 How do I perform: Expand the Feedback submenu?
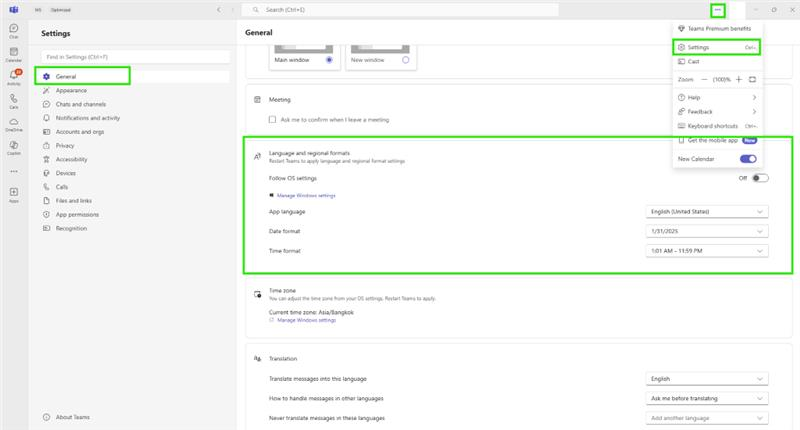click(x=717, y=112)
